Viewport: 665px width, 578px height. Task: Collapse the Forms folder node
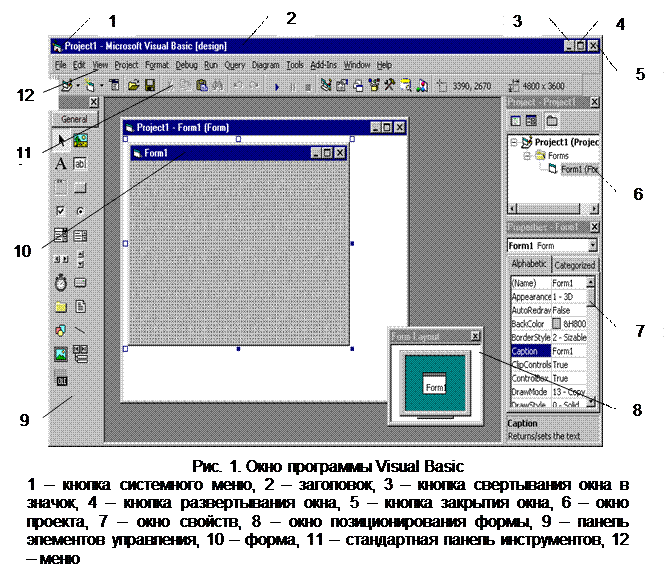pyautogui.click(x=527, y=156)
